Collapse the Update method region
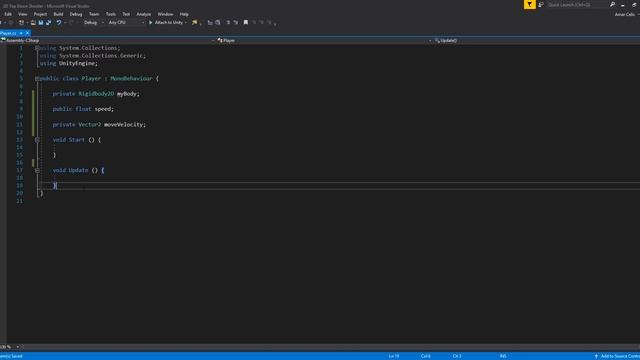The width and height of the screenshot is (640, 360). (x=37, y=170)
